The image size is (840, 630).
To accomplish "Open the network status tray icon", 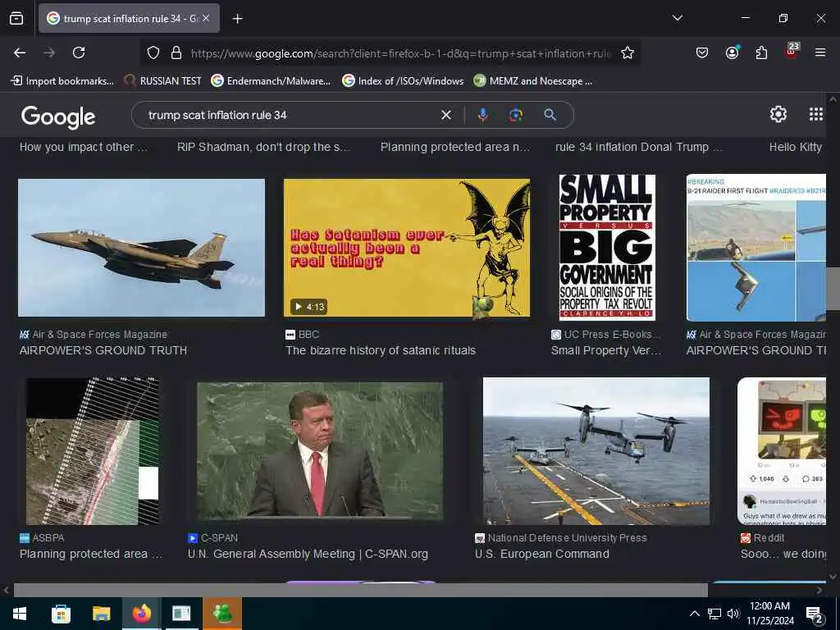I will click(714, 614).
